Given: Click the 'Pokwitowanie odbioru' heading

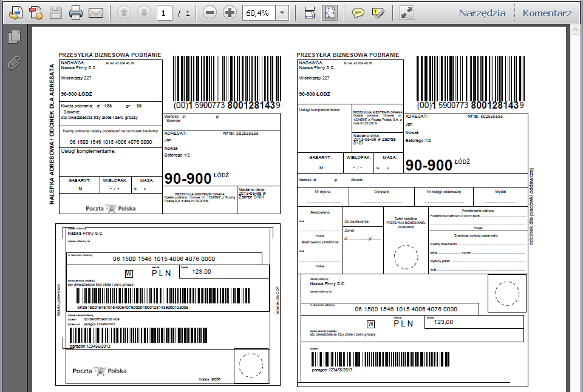Looking at the screenshot, I should coord(478,211).
